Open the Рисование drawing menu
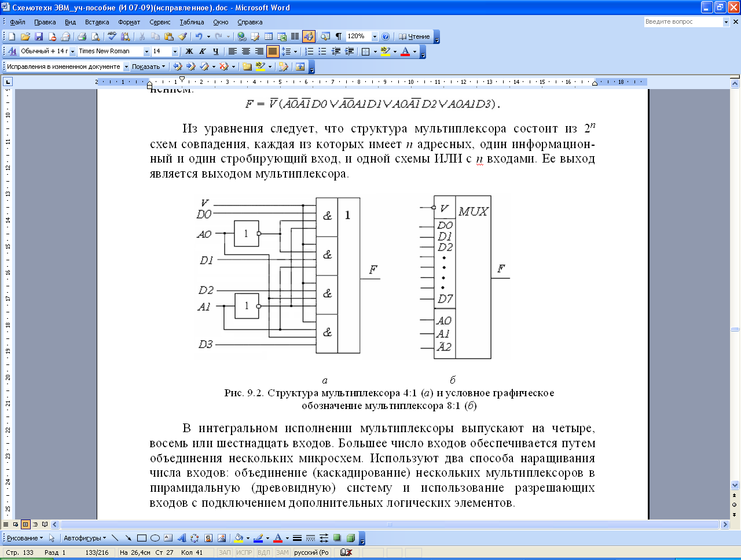Image resolution: width=741 pixels, height=560 pixels. (x=24, y=538)
